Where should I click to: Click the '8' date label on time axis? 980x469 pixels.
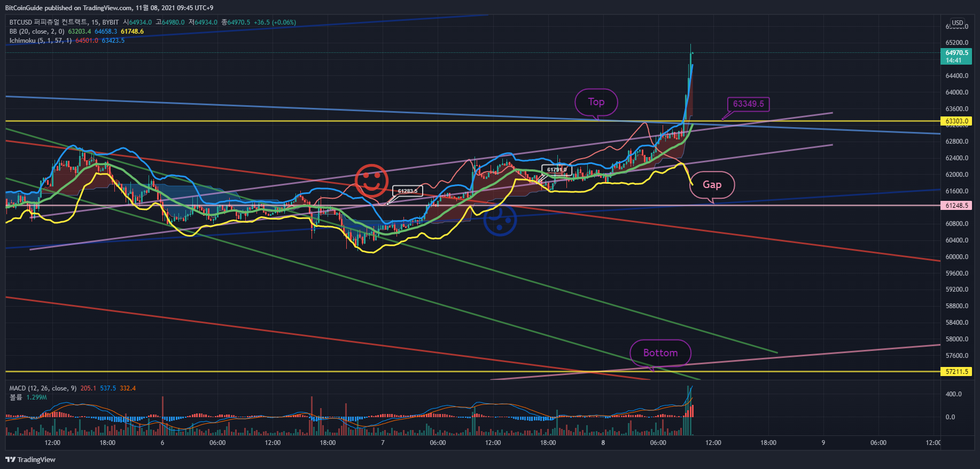tap(603, 443)
